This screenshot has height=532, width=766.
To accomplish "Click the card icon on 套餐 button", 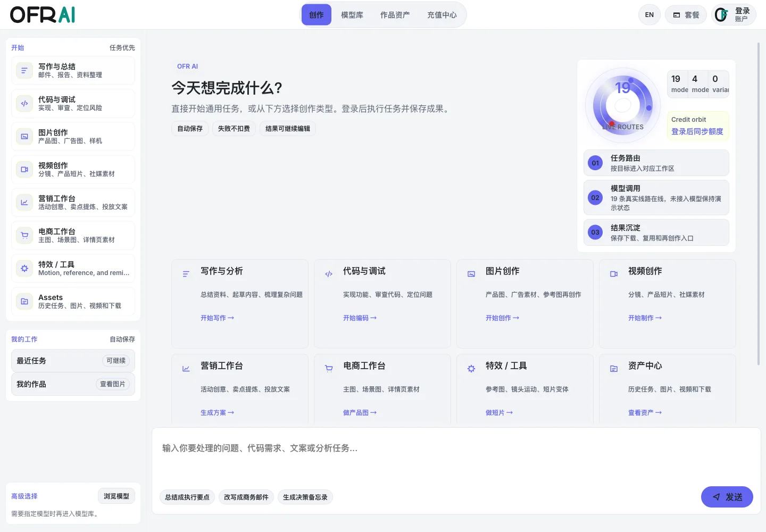I will pos(677,15).
